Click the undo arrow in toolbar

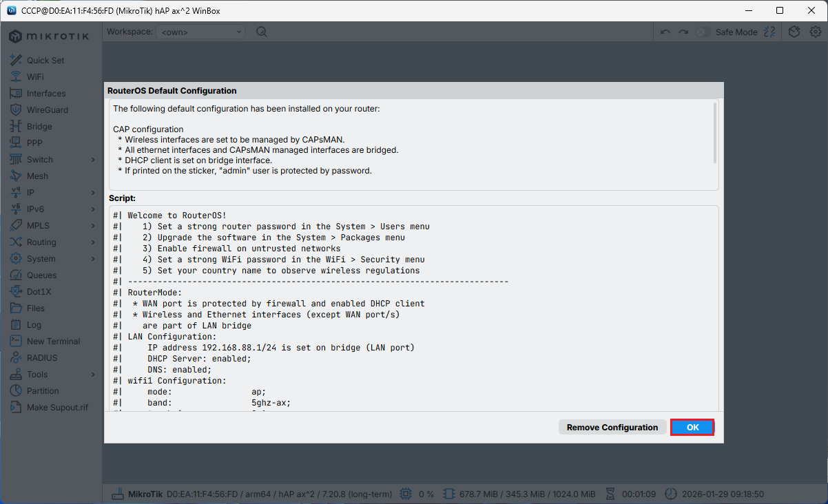coord(665,32)
